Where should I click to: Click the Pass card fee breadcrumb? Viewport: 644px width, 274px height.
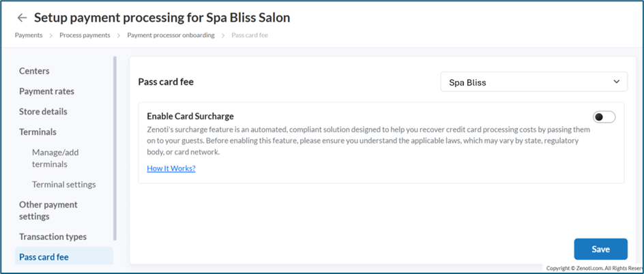tap(250, 35)
